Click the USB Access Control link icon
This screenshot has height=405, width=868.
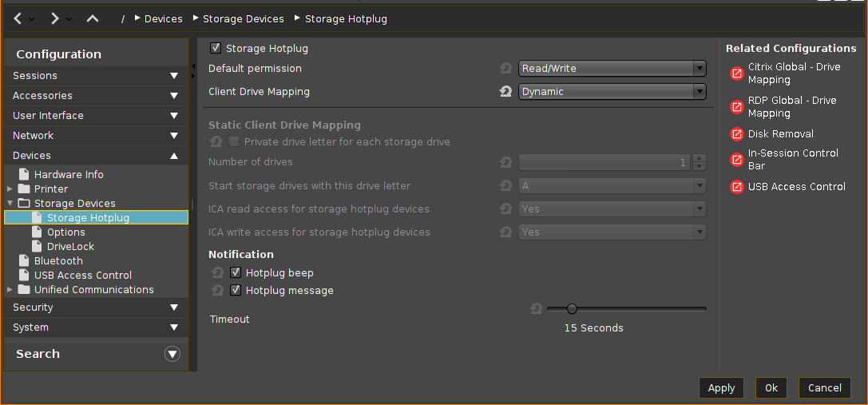coord(736,187)
